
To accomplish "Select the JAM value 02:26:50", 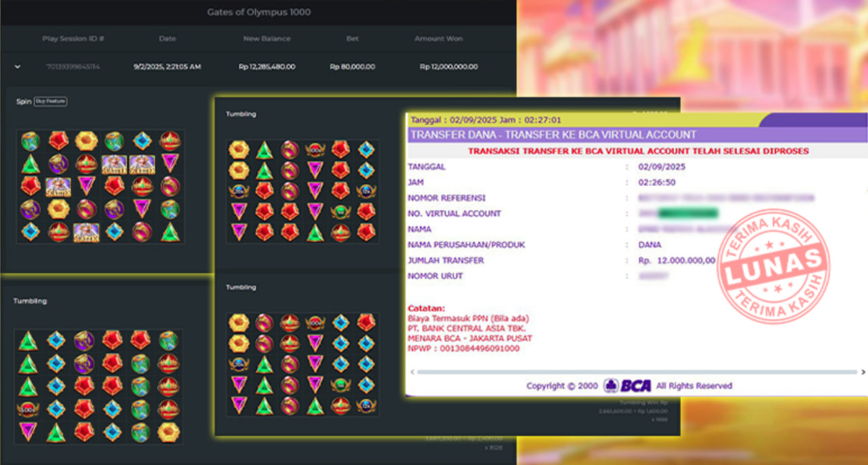I will coord(657,182).
